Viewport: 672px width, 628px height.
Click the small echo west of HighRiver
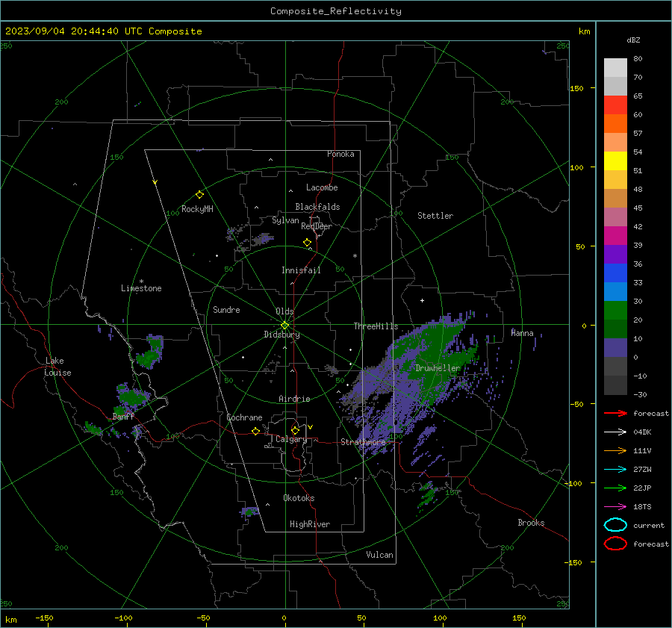coord(250,511)
